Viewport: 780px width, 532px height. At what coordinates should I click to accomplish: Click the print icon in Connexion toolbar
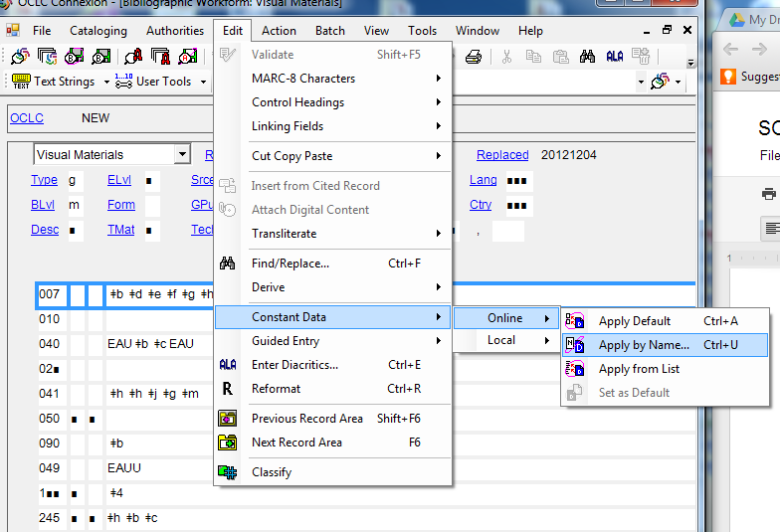[474, 57]
